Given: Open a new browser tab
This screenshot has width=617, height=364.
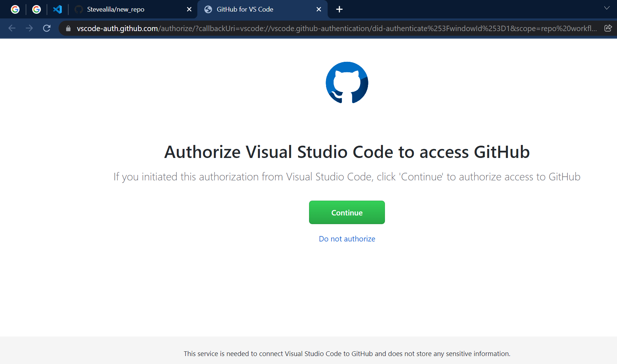Looking at the screenshot, I should pos(339,9).
